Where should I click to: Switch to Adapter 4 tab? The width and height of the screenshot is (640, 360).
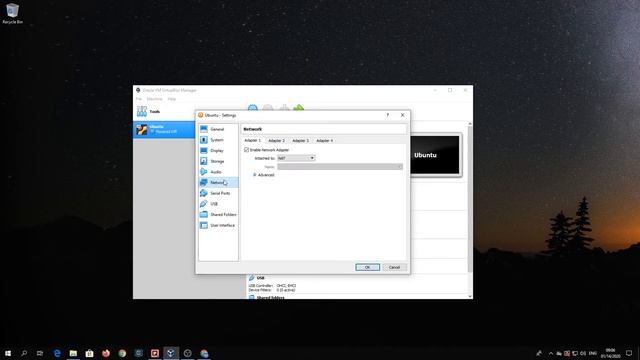point(324,140)
